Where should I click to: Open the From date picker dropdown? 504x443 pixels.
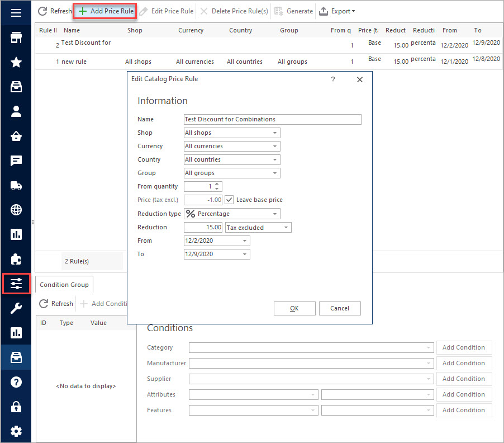[x=245, y=241]
